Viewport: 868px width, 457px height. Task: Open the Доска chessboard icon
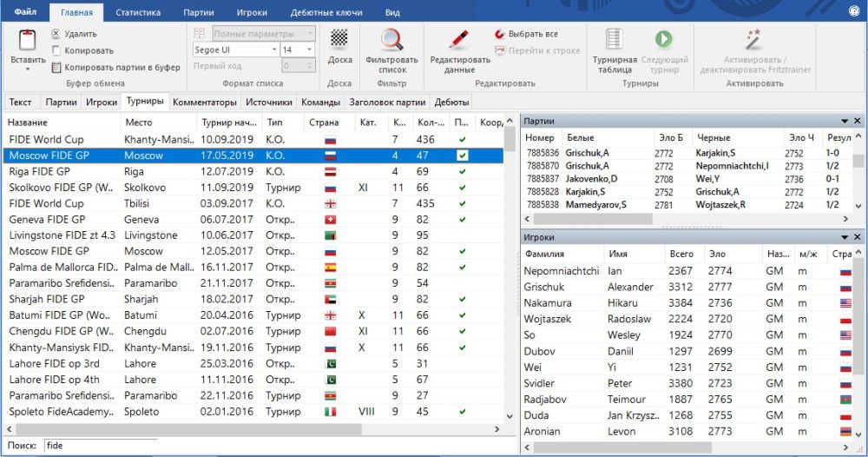pyautogui.click(x=339, y=39)
